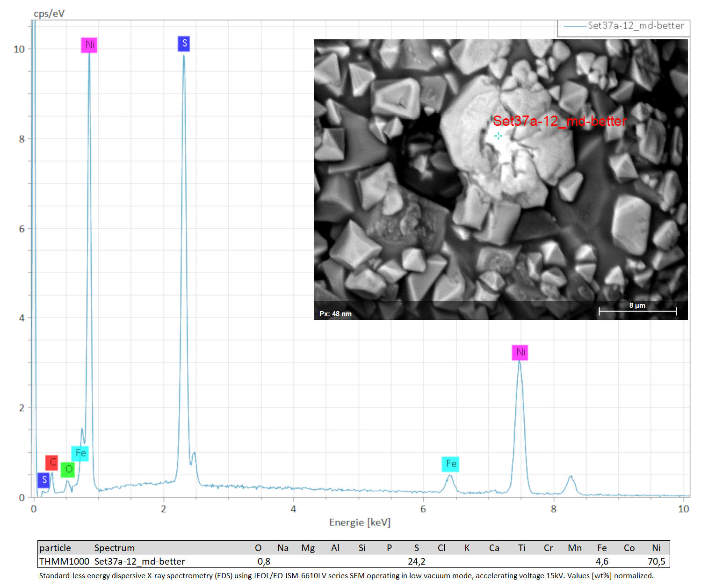
Task: Click the cyan crosshair marker on SEM image
Action: point(498,136)
